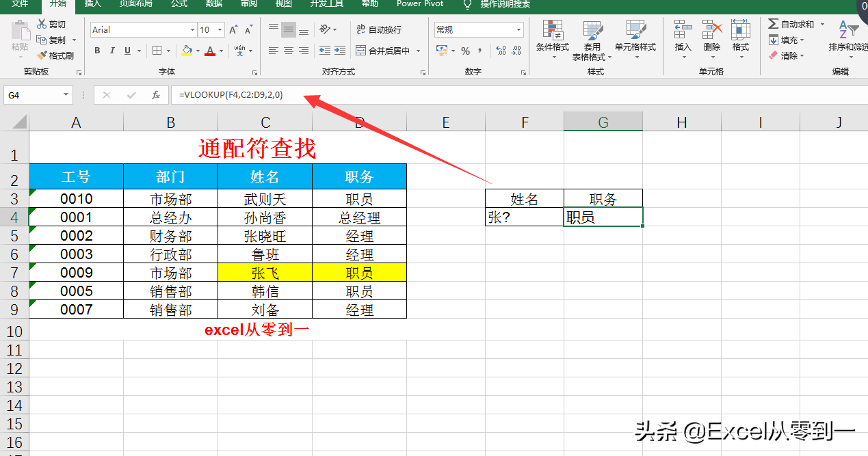868x456 pixels.
Task: Center cell text horizontally
Action: [289, 51]
